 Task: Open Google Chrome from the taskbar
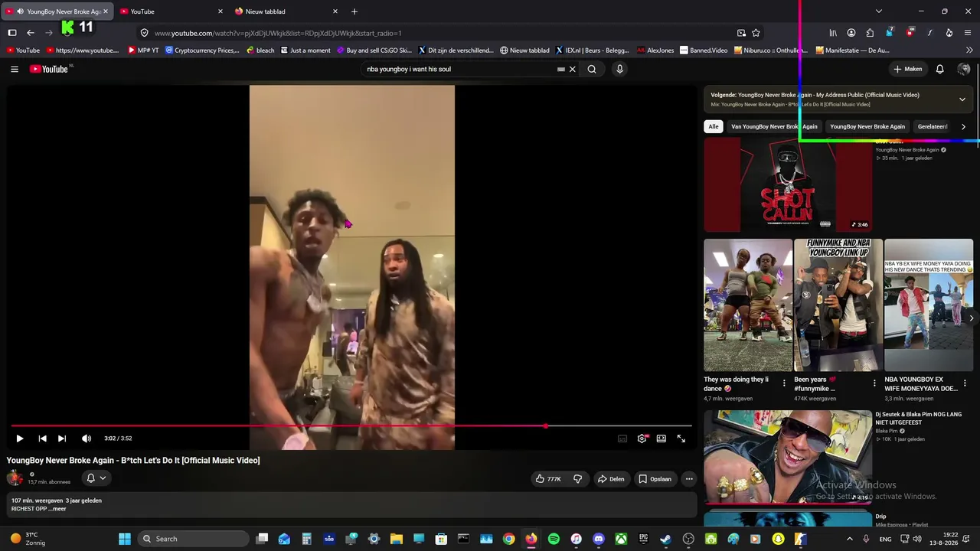pos(509,539)
